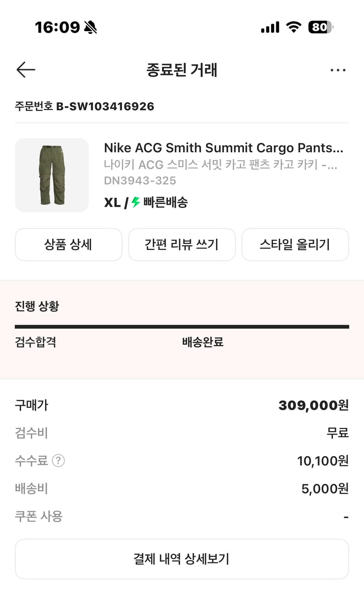The image size is (364, 593).
Task: Tap the green lightning fast-delivery icon
Action: click(136, 202)
